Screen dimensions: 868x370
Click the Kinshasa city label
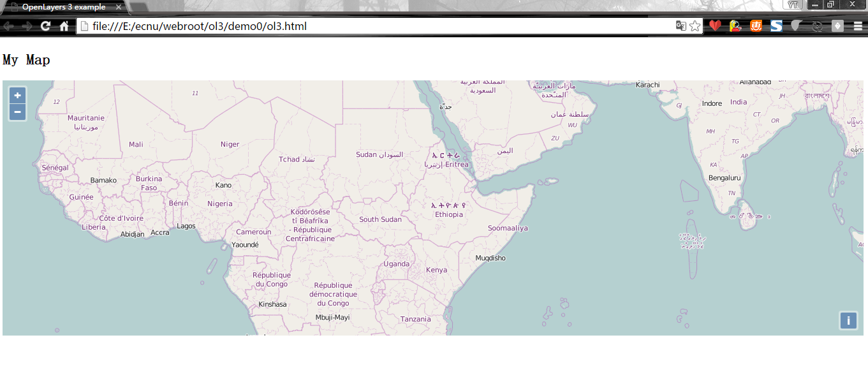(x=272, y=304)
